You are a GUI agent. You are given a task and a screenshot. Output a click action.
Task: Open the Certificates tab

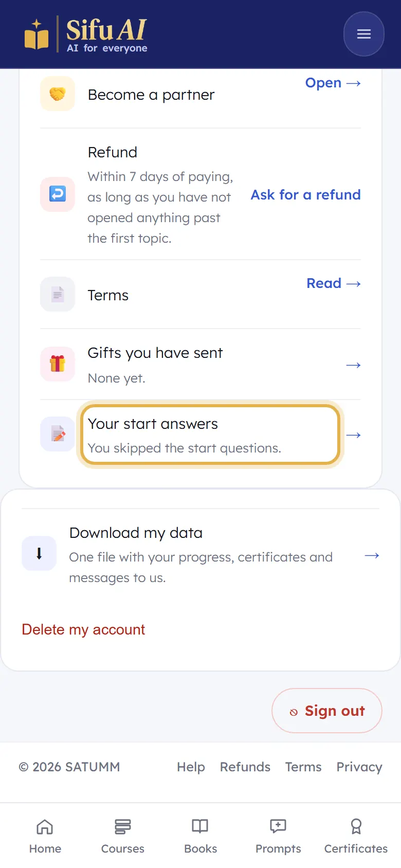click(x=356, y=836)
